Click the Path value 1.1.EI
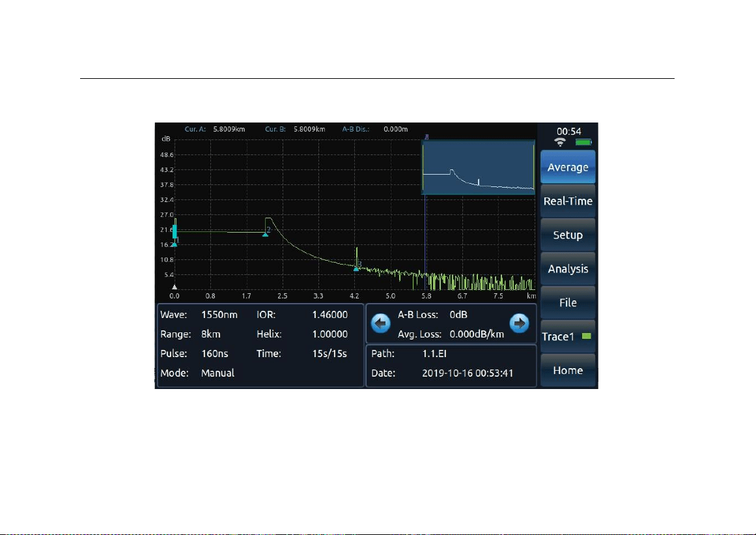Screen dimensions: 756x535 point(434,354)
